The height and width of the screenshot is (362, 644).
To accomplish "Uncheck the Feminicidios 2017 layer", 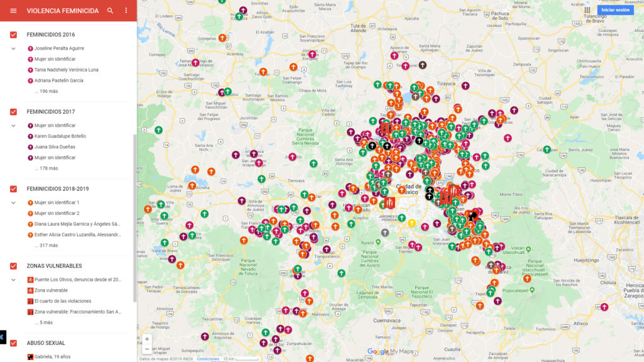I will click(14, 112).
